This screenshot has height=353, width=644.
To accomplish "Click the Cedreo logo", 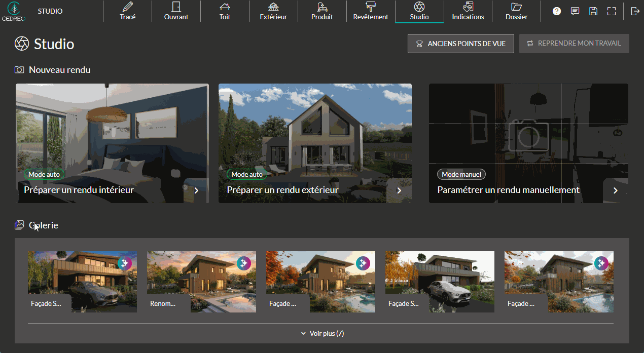I will click(14, 11).
